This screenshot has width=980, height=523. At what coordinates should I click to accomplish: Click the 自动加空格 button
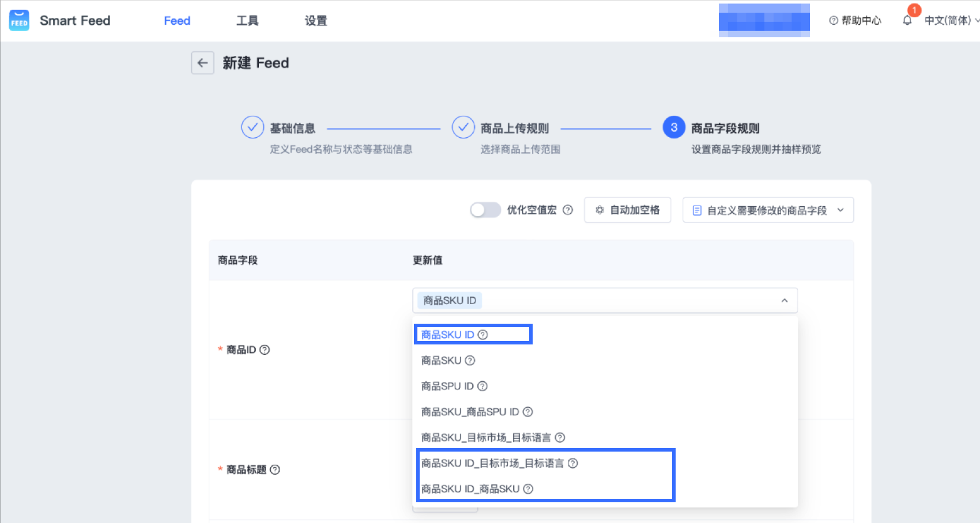(x=627, y=210)
